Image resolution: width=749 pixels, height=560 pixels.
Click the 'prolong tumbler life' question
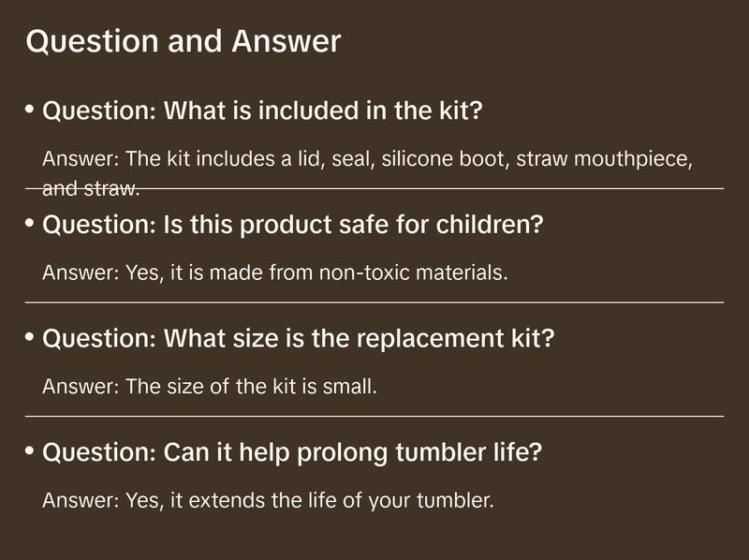[292, 452]
